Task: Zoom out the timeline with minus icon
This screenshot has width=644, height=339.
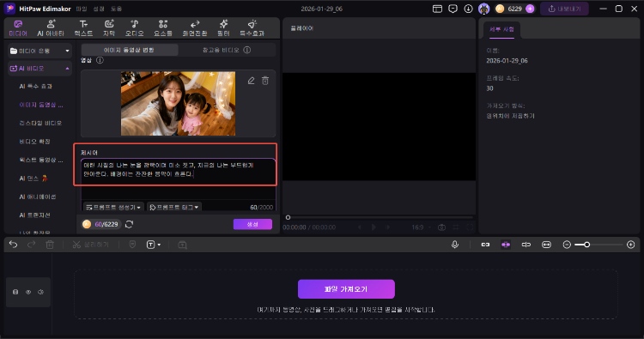Action: pos(567,245)
